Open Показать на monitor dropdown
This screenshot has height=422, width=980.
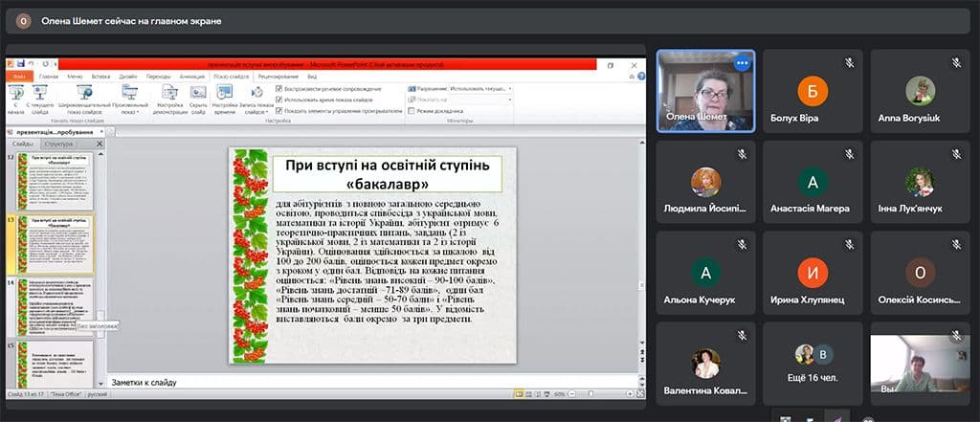pos(480,100)
